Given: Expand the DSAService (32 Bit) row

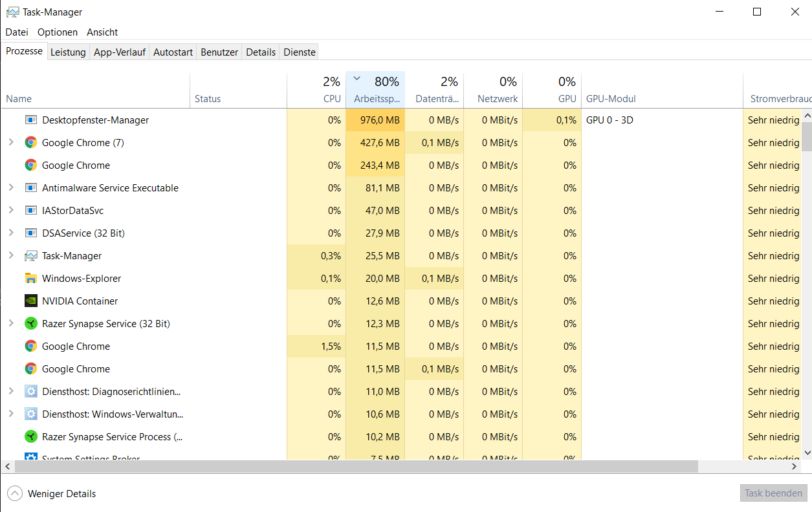Looking at the screenshot, I should pos(11,233).
